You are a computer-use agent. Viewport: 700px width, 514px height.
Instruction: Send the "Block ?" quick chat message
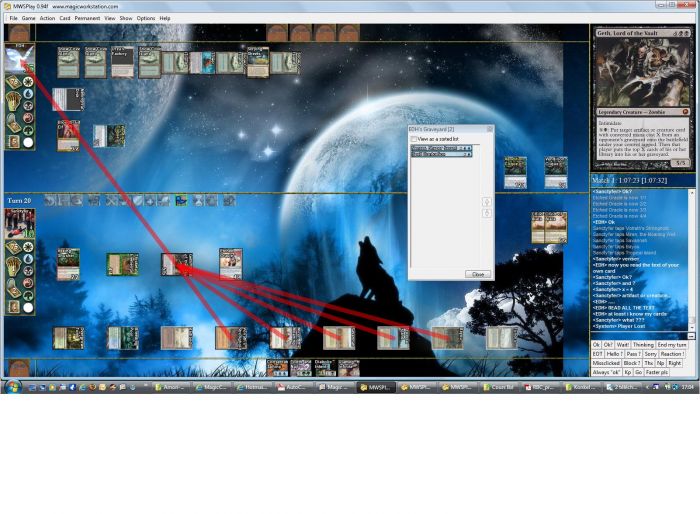click(x=632, y=363)
